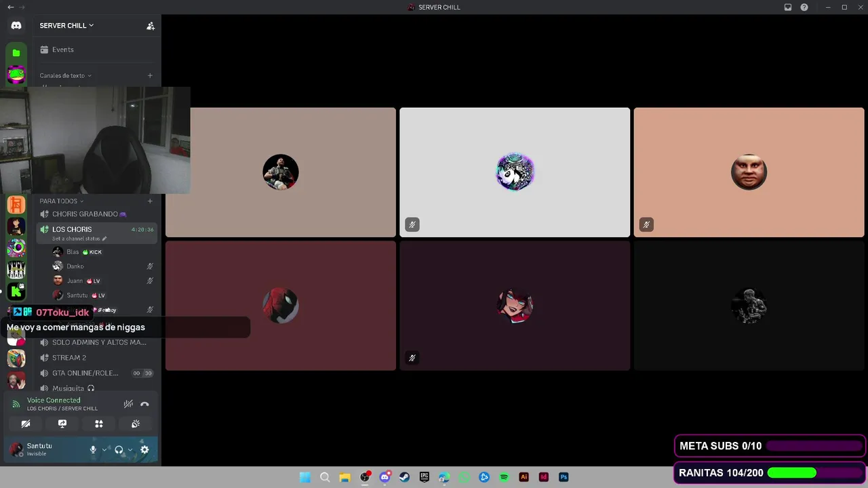Click invite people icon beside SERVER CHILL

[151, 26]
